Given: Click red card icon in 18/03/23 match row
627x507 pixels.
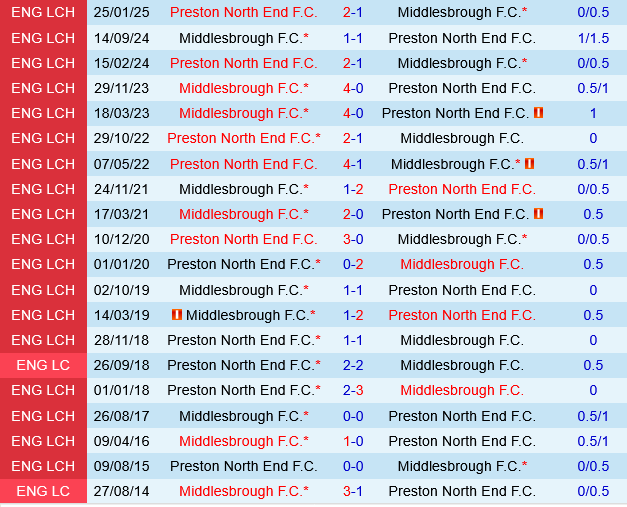Looking at the screenshot, I should 539,113.
